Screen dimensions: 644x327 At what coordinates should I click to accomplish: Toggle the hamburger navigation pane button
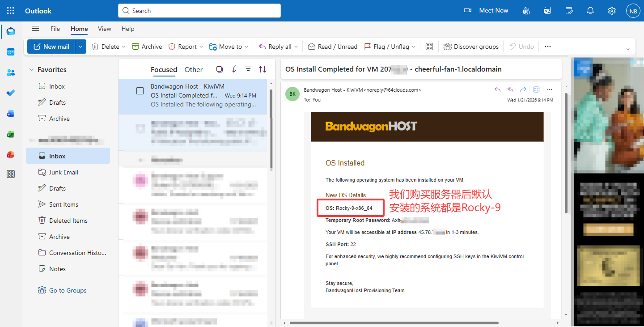pos(35,29)
